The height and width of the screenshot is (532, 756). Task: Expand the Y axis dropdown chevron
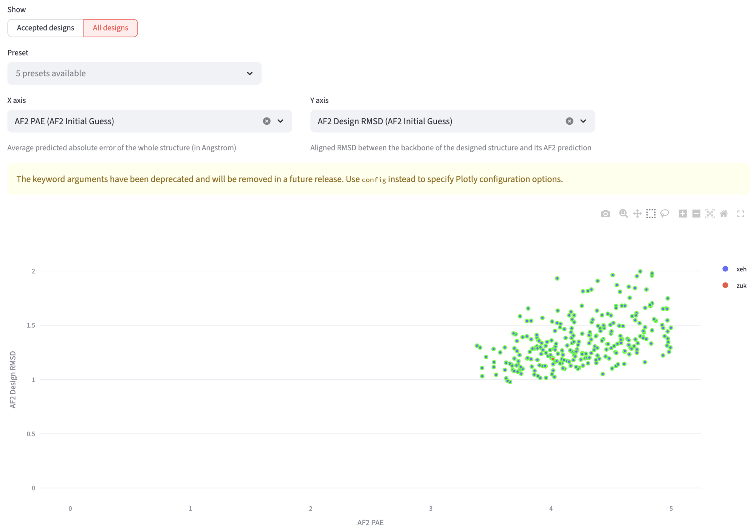click(583, 121)
